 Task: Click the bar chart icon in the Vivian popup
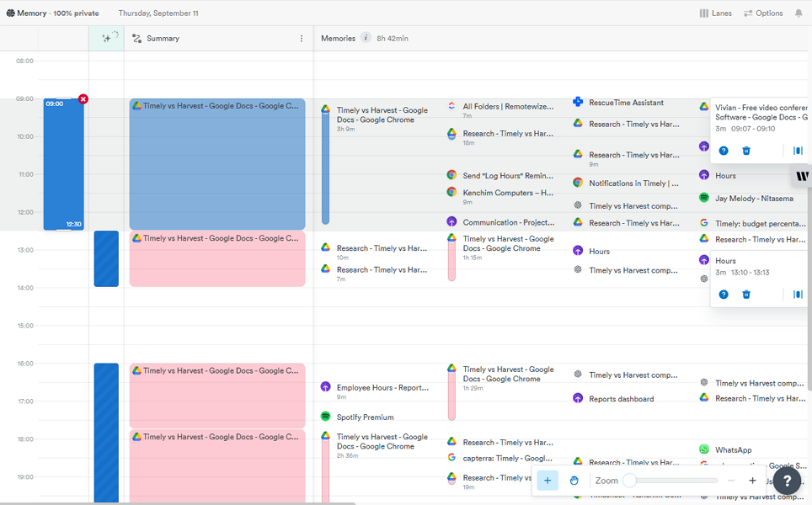[797, 151]
